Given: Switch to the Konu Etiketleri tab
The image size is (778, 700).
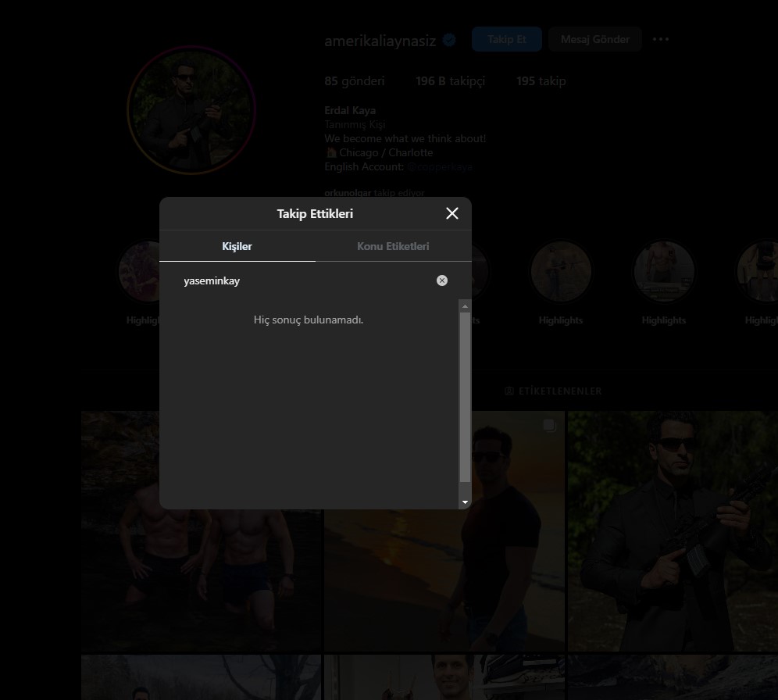Looking at the screenshot, I should pos(393,246).
